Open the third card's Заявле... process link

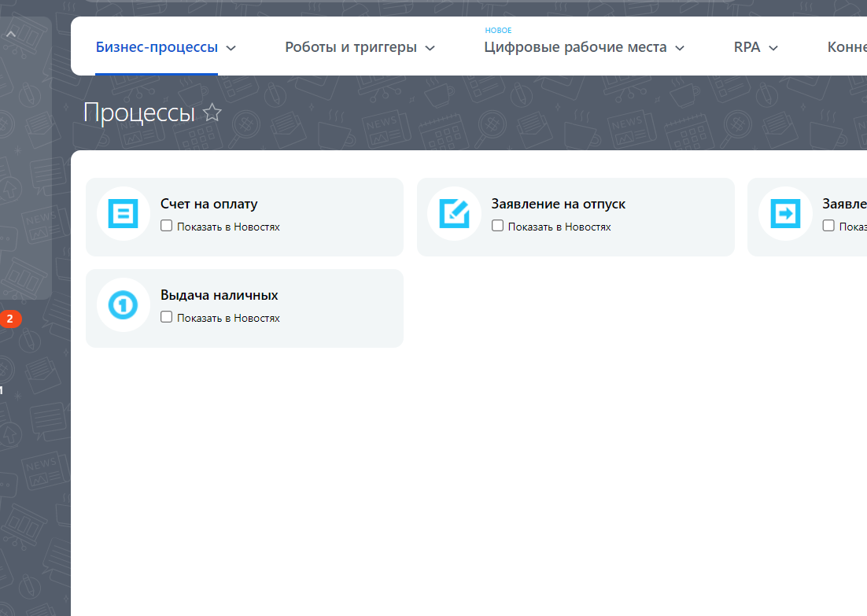(844, 204)
